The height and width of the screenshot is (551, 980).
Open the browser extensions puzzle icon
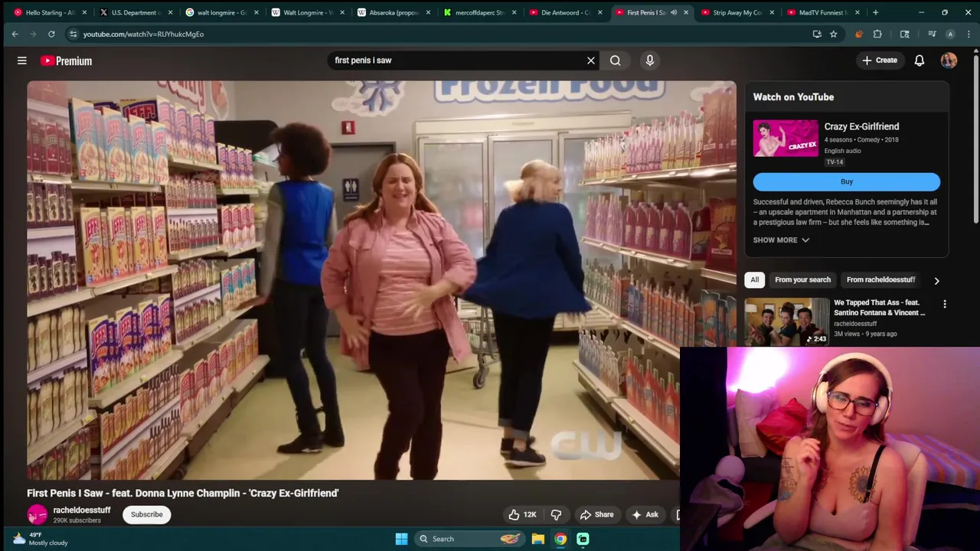877,34
